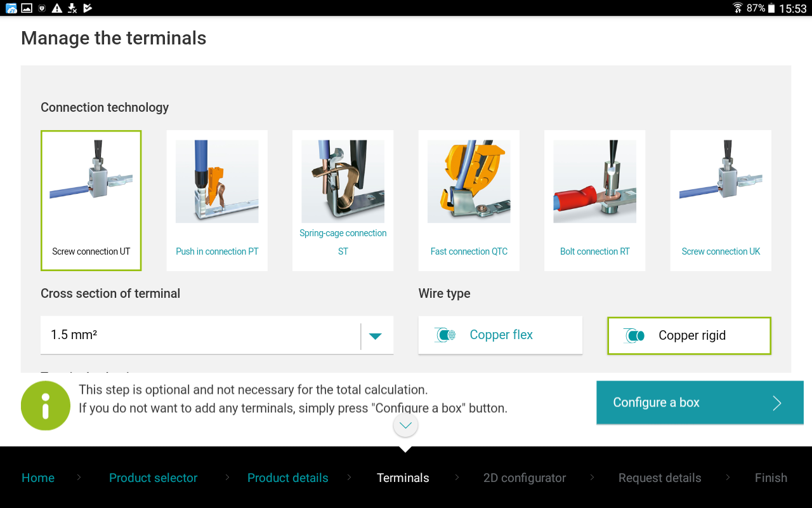Select Screw connection UK option
The height and width of the screenshot is (508, 812).
point(721,201)
